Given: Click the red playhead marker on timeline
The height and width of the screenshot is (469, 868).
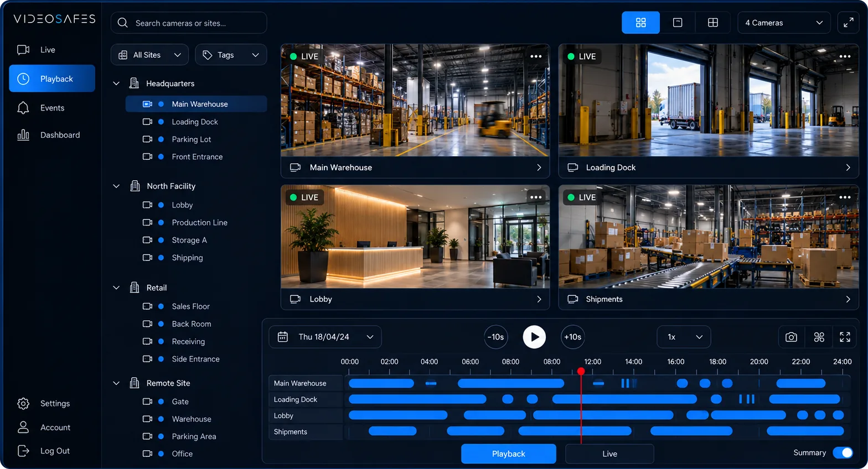Looking at the screenshot, I should click(581, 371).
